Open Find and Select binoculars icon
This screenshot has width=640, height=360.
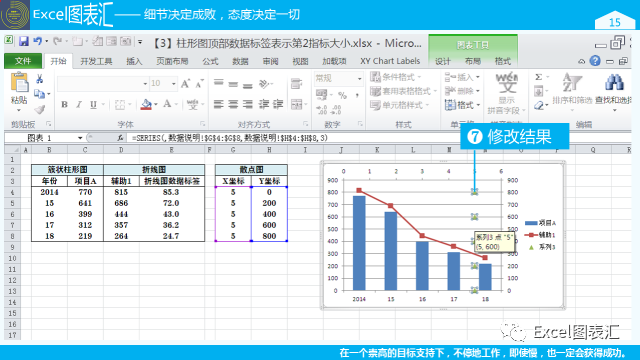coord(614,82)
